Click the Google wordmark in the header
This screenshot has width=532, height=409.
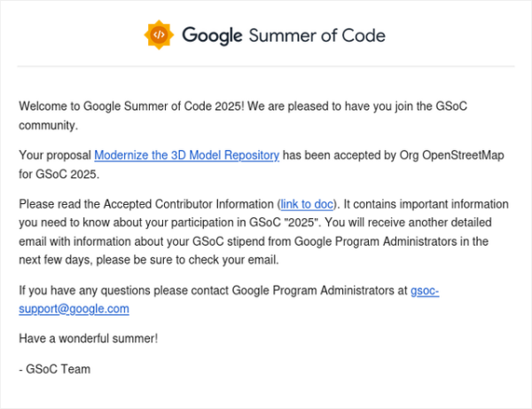(x=212, y=36)
